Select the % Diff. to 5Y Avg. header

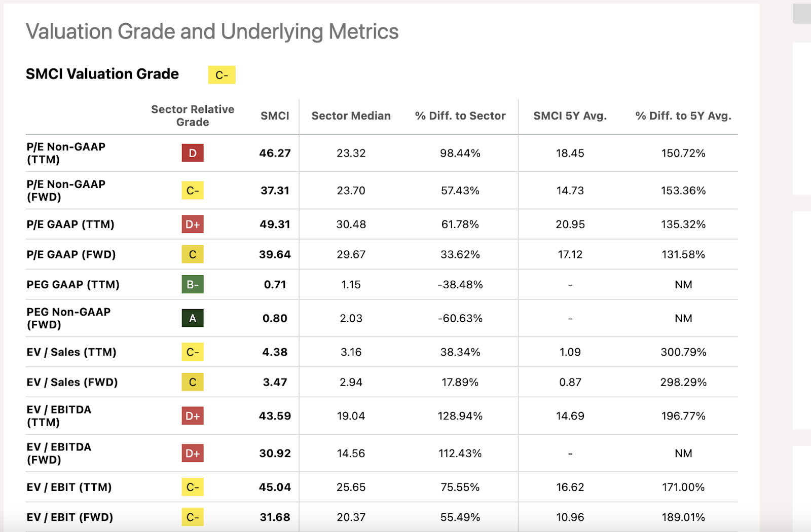(683, 116)
